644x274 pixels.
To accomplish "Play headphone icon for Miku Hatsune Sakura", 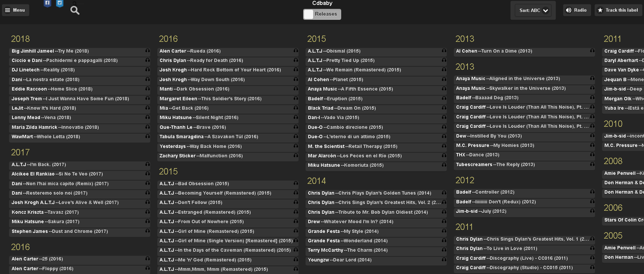I will coord(148,221).
